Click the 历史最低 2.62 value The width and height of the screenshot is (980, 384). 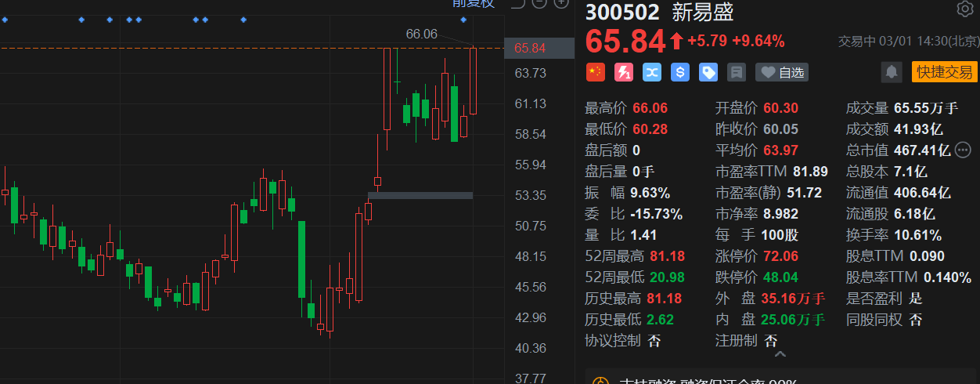coord(661,319)
